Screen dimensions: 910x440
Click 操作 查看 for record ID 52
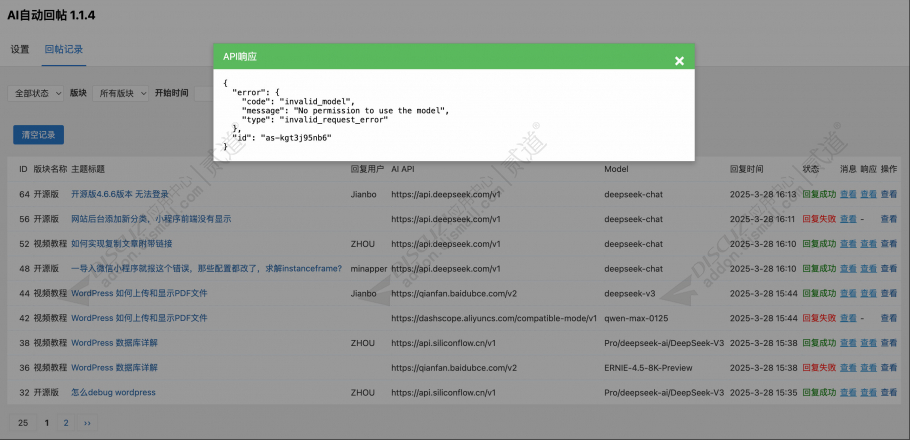pyautogui.click(x=889, y=244)
